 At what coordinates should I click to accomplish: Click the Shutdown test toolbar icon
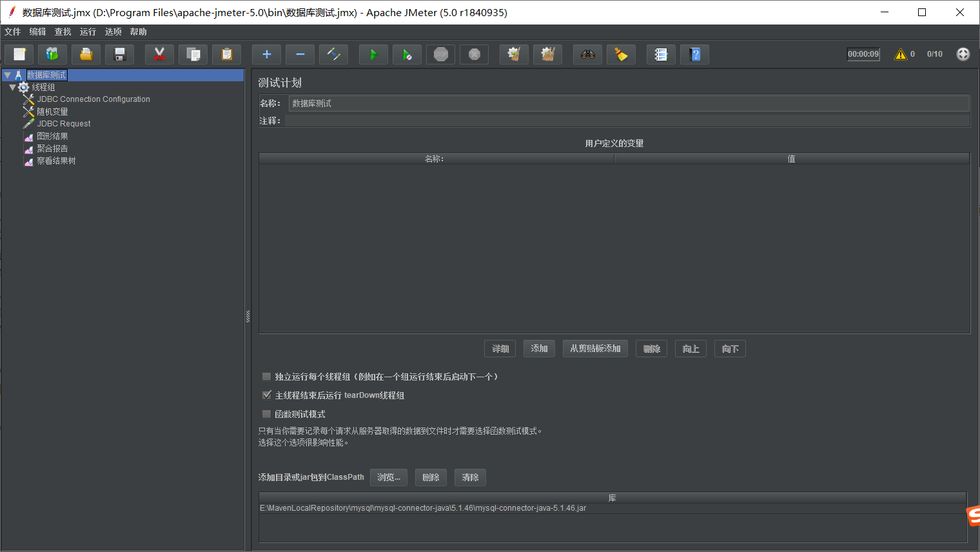point(475,55)
